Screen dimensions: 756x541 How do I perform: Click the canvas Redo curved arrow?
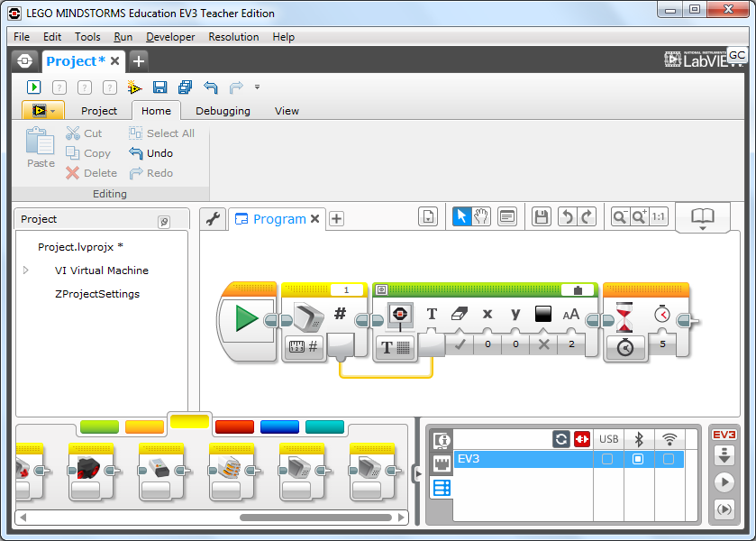(587, 216)
